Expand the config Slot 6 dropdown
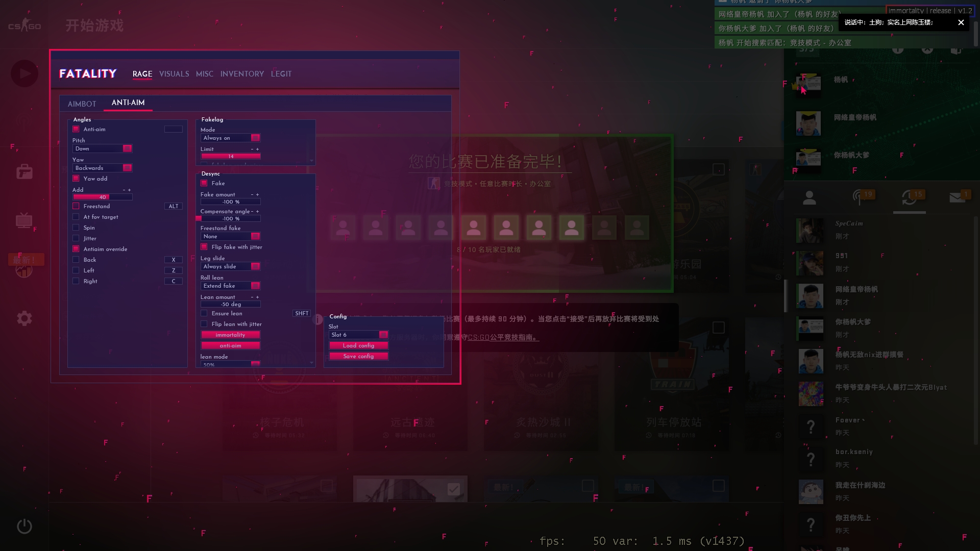This screenshot has width=980, height=551. (358, 335)
